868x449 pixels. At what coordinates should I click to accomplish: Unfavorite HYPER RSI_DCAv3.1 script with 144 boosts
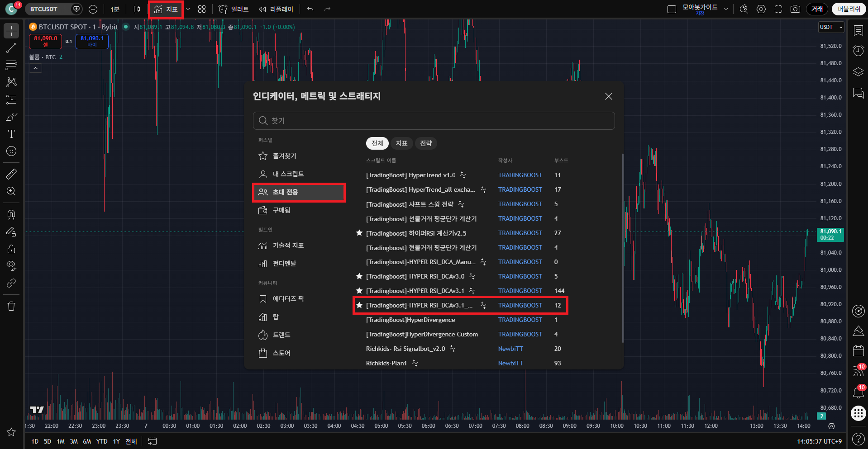coord(359,291)
